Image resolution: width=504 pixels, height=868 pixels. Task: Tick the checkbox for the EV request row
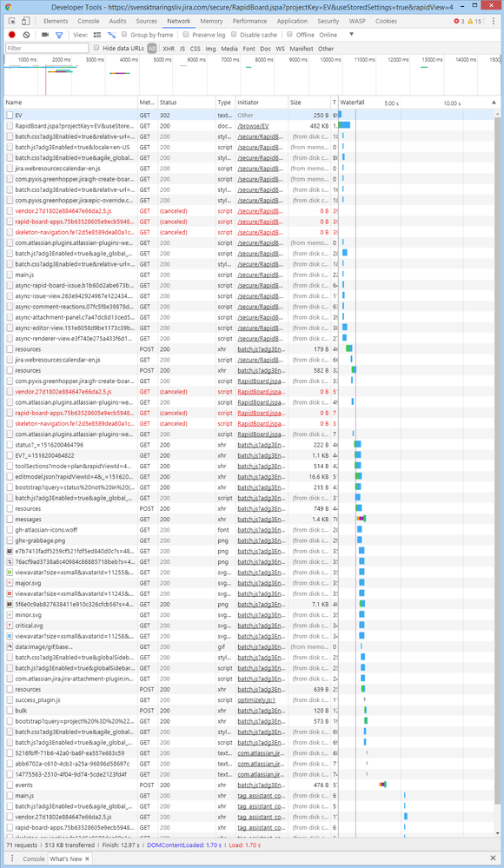click(10, 116)
